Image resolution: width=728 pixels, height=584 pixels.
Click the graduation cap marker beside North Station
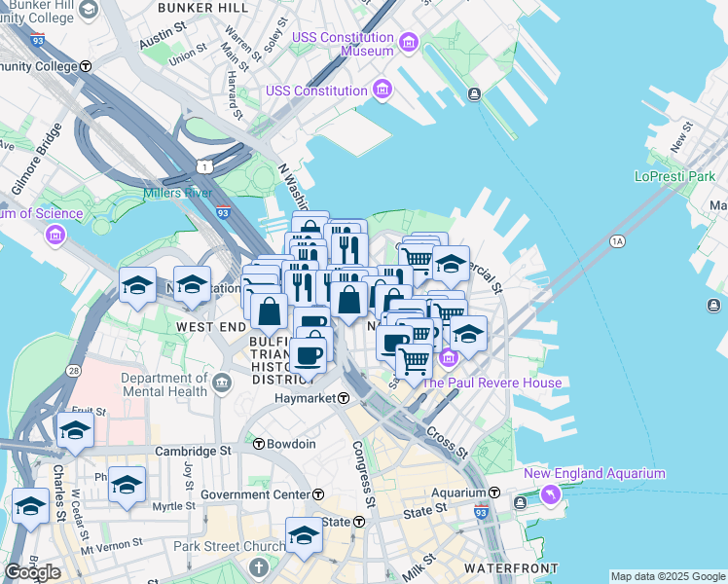[192, 285]
